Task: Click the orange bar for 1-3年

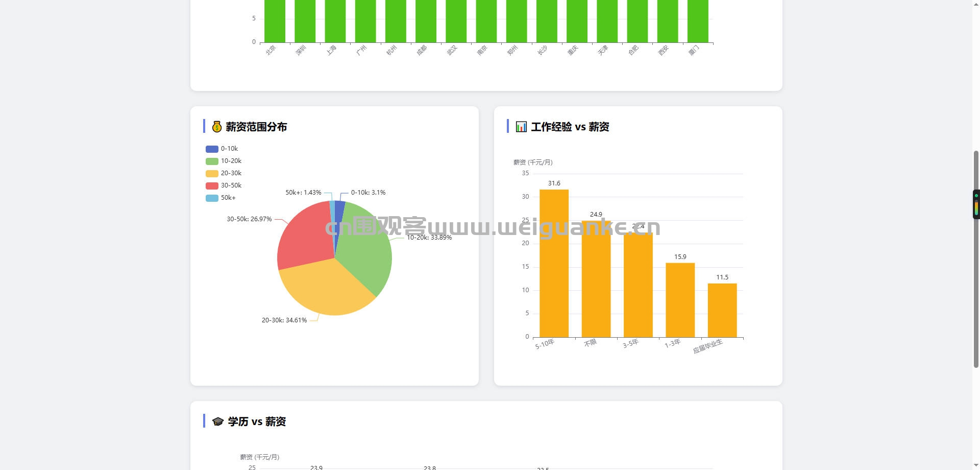Action: click(x=680, y=300)
